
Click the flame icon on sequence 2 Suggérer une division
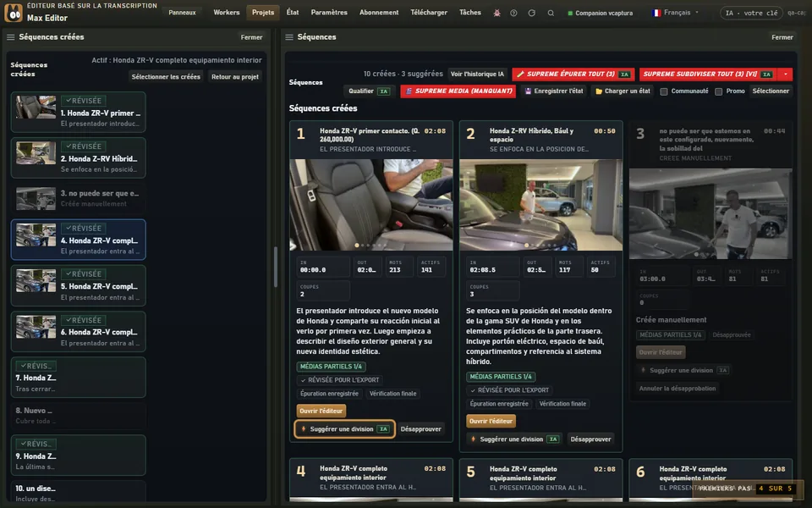point(474,439)
